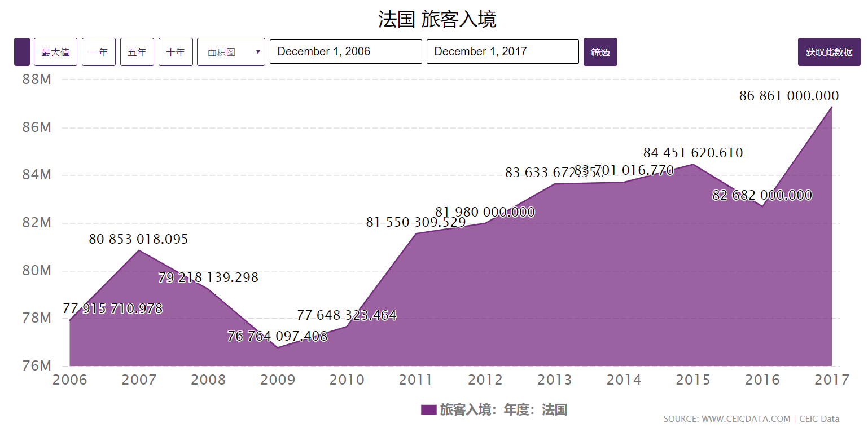Switch the range to 一年
The height and width of the screenshot is (432, 868).
(x=99, y=52)
